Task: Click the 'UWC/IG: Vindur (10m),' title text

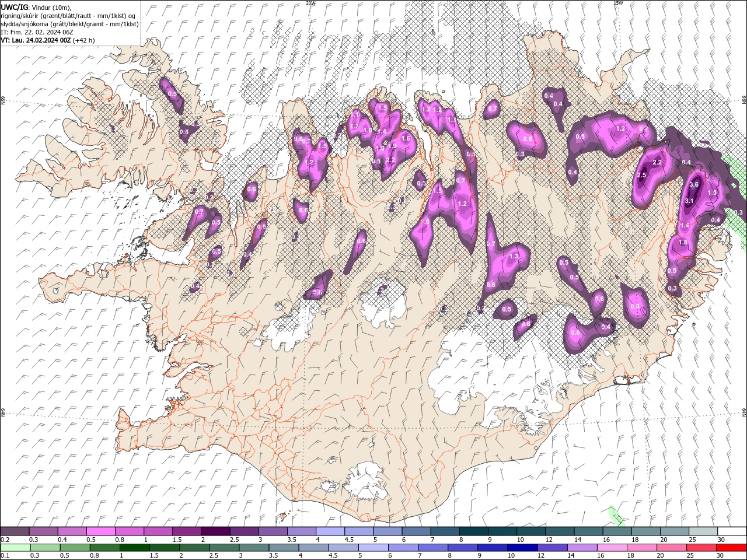Action: tap(36, 7)
